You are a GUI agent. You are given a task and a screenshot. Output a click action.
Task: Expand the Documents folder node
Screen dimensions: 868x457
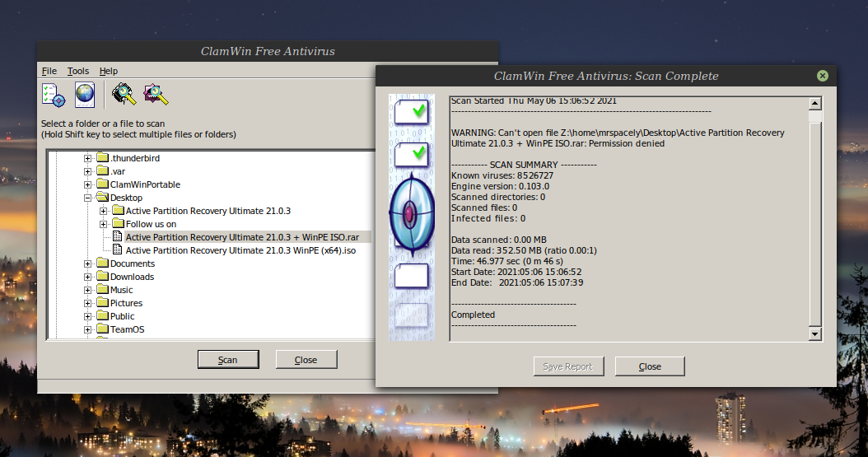coord(87,264)
